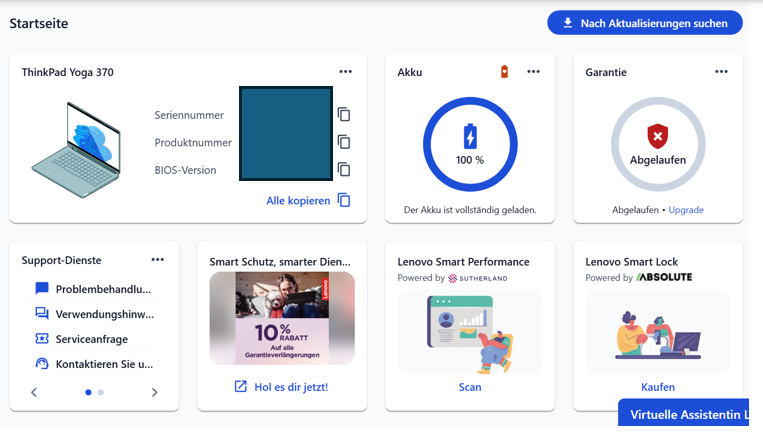Copy the Seriennummer value
The image size is (763, 432).
[x=344, y=114]
